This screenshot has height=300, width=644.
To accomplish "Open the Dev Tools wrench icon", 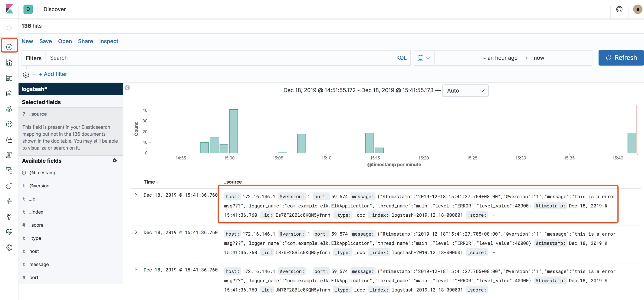I will (x=9, y=216).
